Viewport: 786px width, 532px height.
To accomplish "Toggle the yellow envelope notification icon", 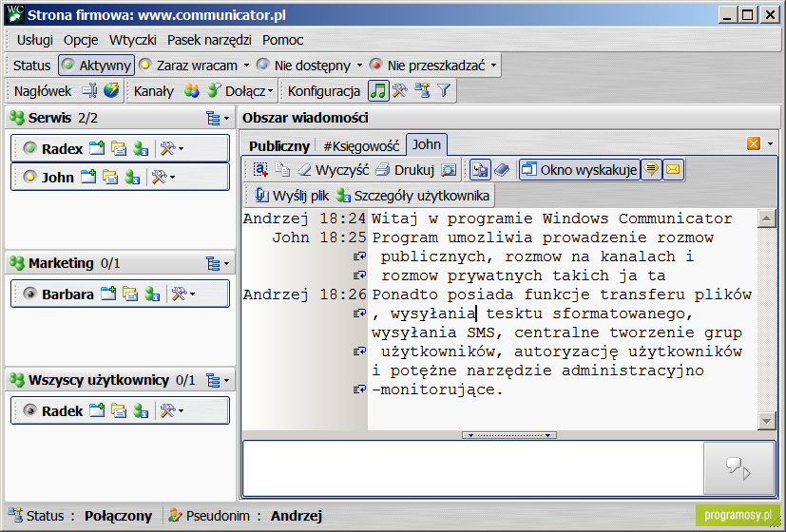I will pyautogui.click(x=673, y=170).
